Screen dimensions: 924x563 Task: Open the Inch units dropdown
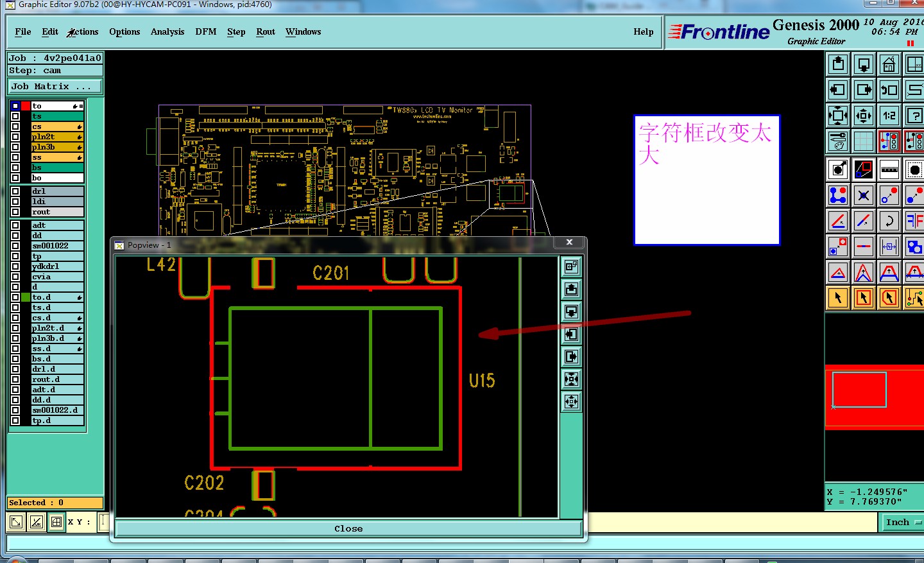coord(903,523)
